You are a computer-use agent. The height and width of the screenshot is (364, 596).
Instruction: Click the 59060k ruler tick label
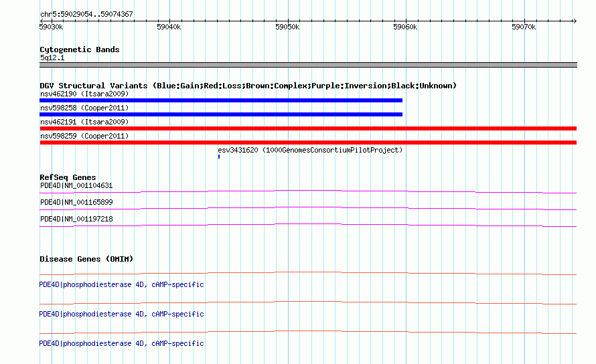(x=405, y=27)
